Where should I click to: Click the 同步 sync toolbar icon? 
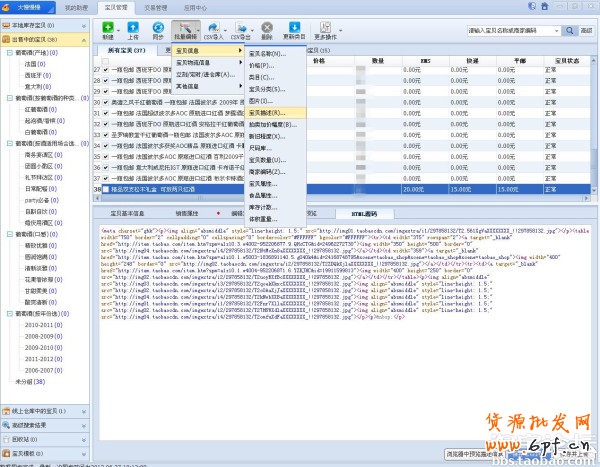tap(158, 28)
